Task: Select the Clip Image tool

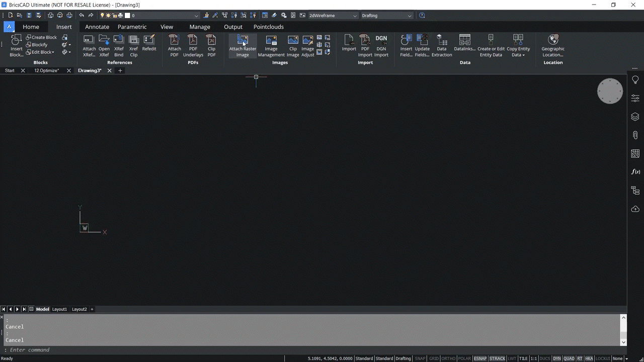Action: [x=293, y=45]
